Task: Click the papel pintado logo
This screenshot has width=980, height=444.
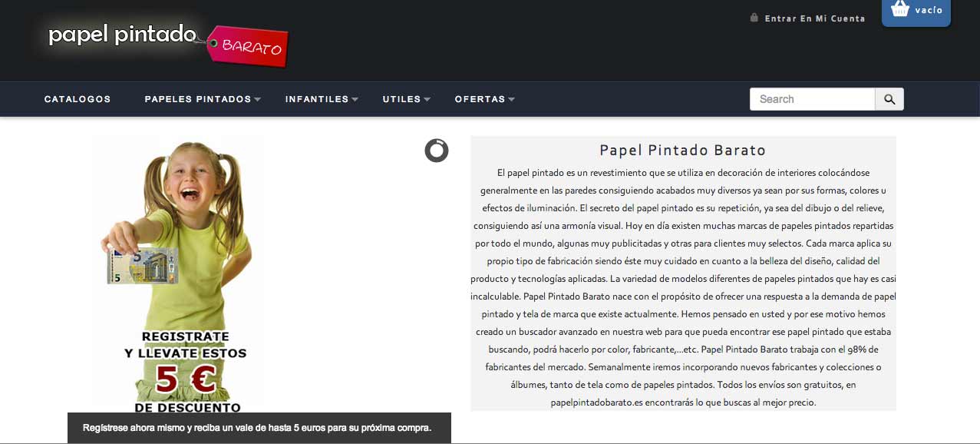Action: (x=123, y=35)
